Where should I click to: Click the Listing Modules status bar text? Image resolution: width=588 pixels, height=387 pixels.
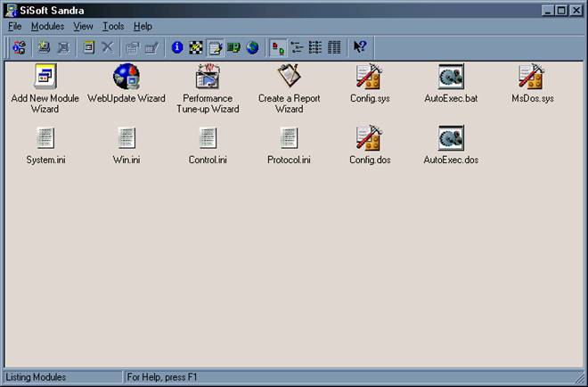[36, 377]
